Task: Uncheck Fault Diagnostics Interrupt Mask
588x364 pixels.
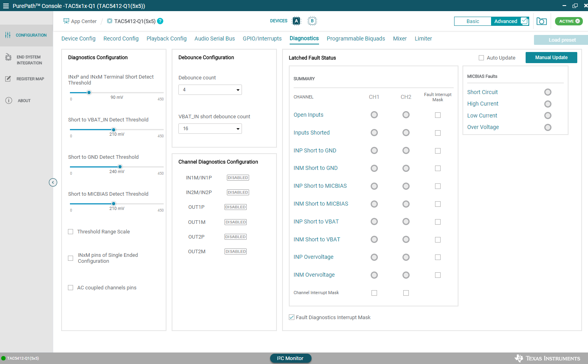Action: [x=292, y=318]
